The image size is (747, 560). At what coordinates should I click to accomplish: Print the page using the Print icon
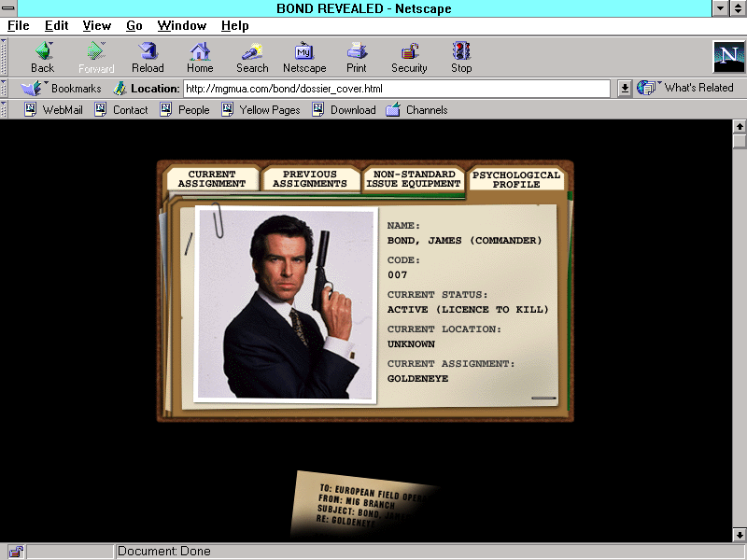[356, 51]
